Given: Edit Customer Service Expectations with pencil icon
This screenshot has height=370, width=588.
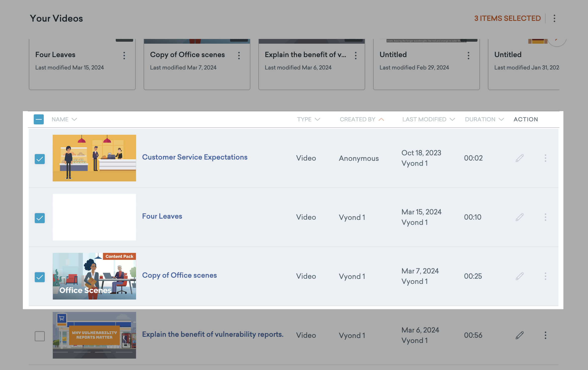Looking at the screenshot, I should coord(520,158).
